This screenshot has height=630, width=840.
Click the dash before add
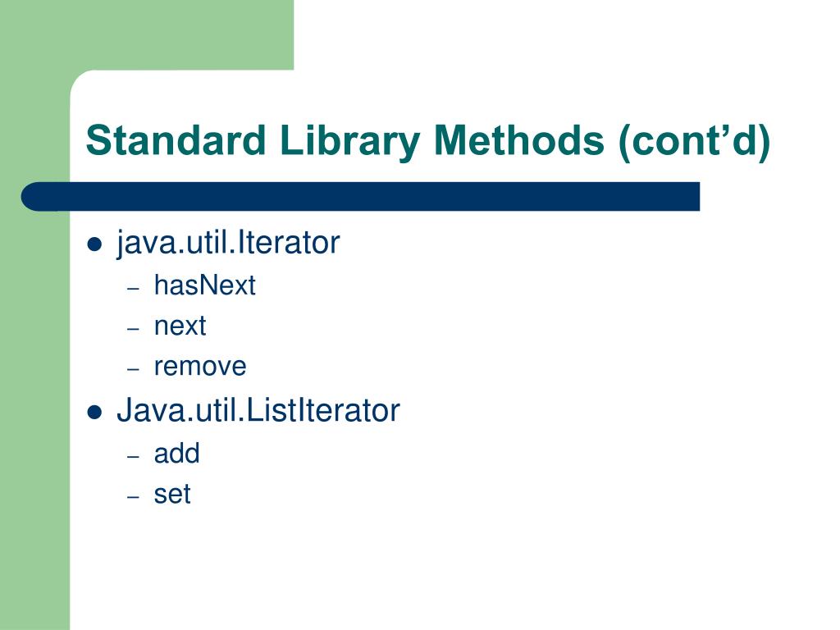(134, 456)
